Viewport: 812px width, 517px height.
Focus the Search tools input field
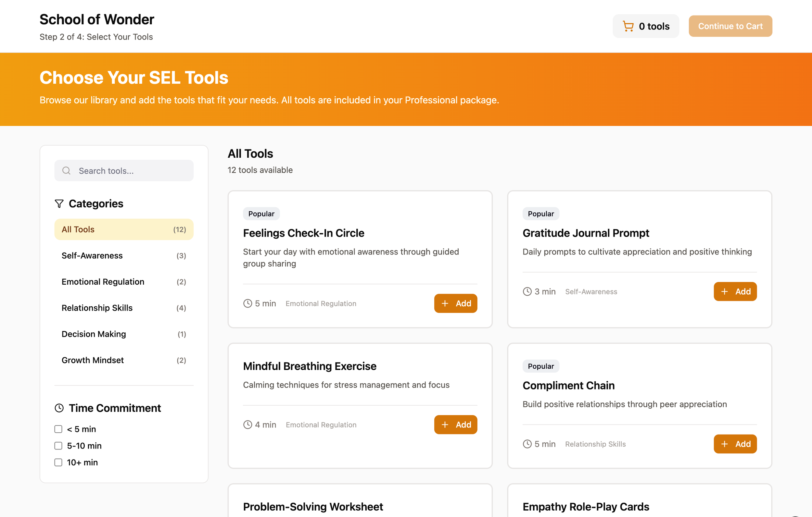[x=132, y=170]
